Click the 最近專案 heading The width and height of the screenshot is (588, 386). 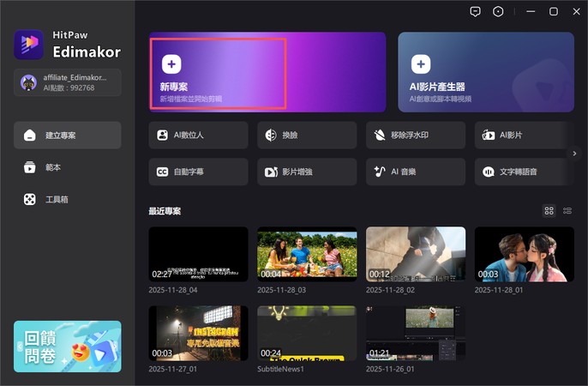tap(165, 211)
